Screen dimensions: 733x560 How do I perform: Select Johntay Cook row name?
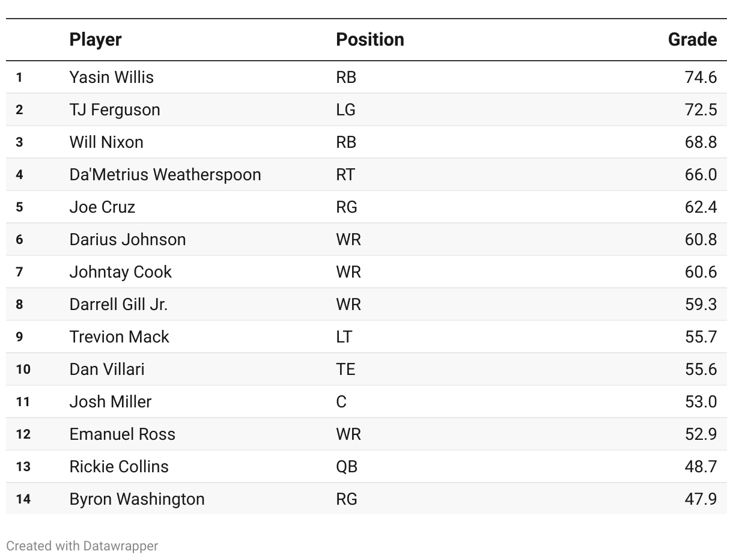click(120, 272)
